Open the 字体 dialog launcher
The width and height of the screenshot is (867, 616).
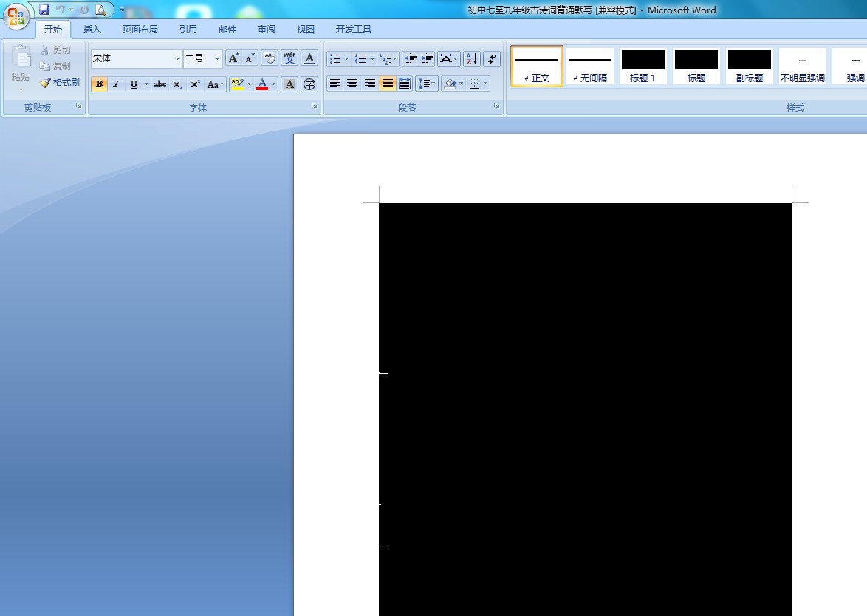tap(314, 106)
